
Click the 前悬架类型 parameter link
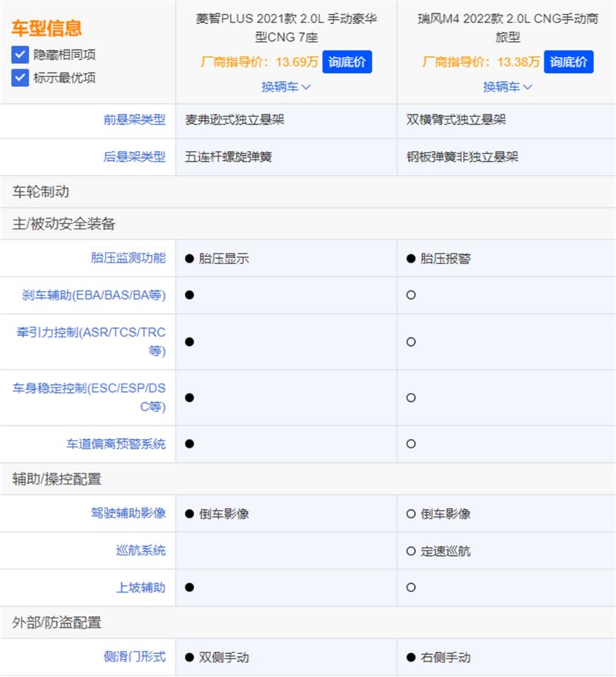(134, 119)
